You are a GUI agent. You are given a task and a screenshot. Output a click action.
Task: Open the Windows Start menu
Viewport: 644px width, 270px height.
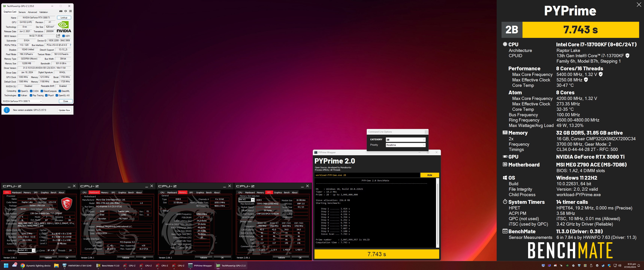(6, 265)
